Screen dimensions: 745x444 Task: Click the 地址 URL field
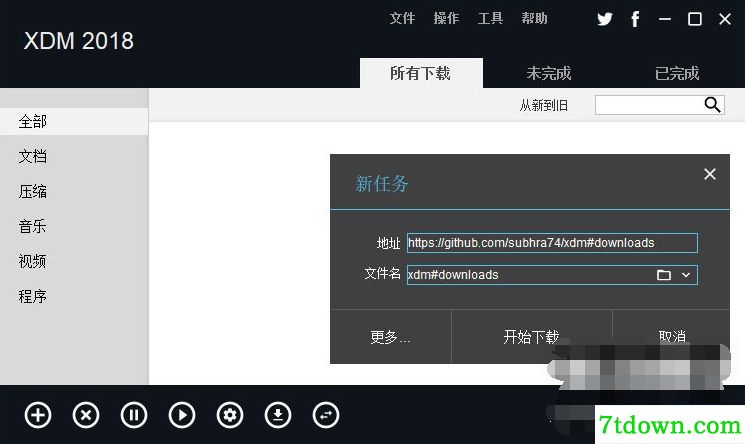tap(552, 243)
